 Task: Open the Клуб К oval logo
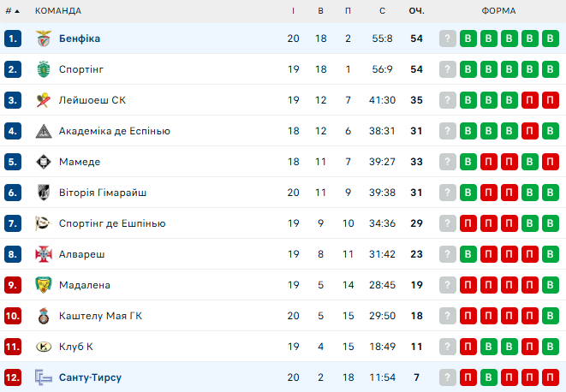click(x=44, y=347)
